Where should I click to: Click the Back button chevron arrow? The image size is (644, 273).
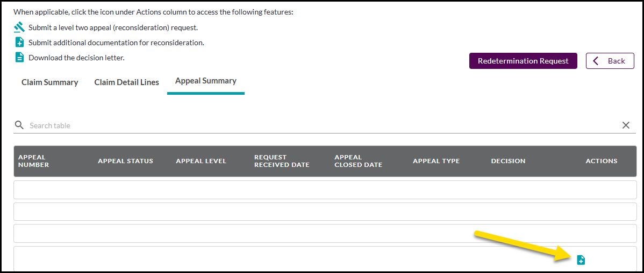596,61
